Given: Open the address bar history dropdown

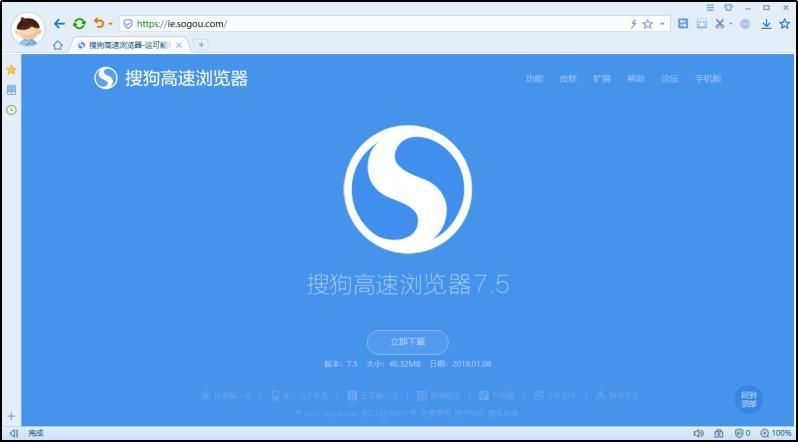Looking at the screenshot, I should (662, 24).
